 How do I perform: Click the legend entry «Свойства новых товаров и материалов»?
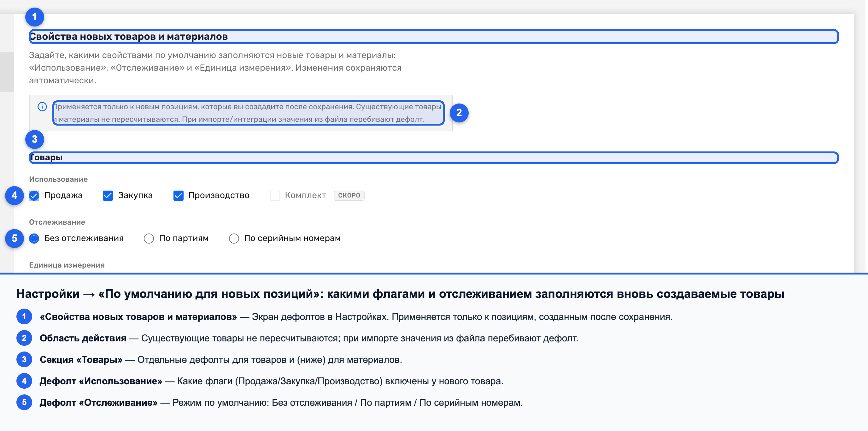pyautogui.click(x=356, y=317)
